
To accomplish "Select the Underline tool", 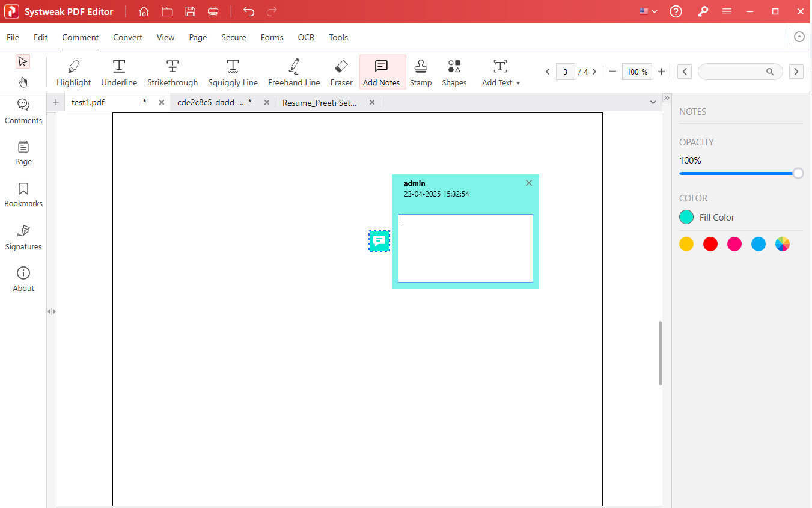I will [x=119, y=72].
